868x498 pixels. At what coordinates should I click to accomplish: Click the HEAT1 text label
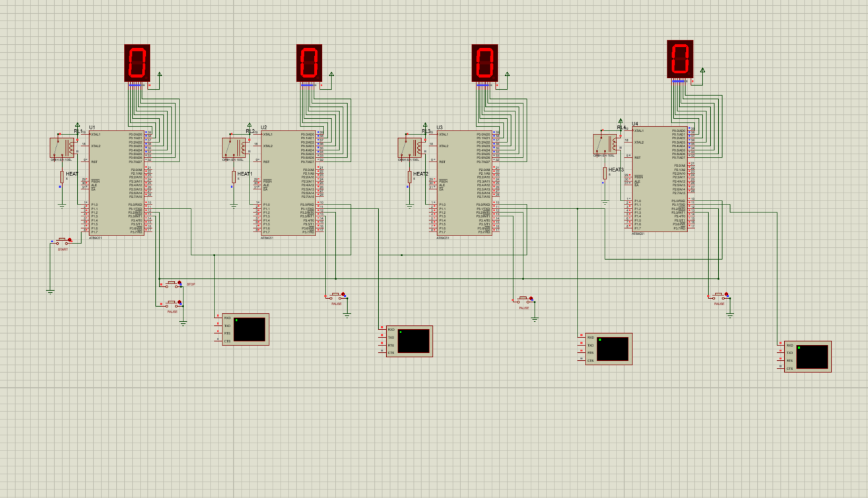coord(245,173)
